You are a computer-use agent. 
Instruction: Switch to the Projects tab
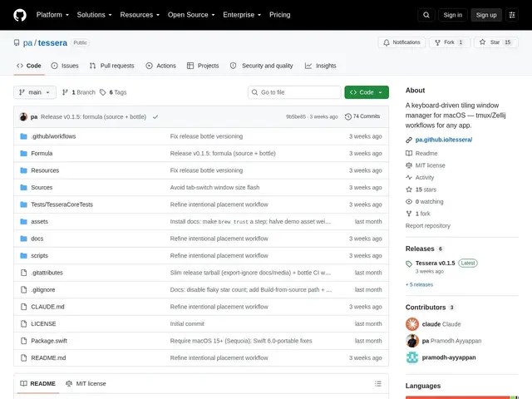pyautogui.click(x=203, y=66)
